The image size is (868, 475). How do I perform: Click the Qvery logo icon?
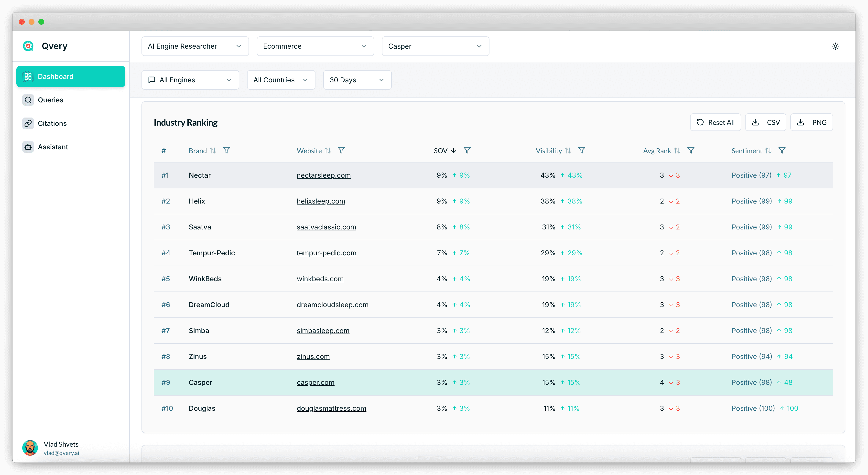pyautogui.click(x=28, y=46)
